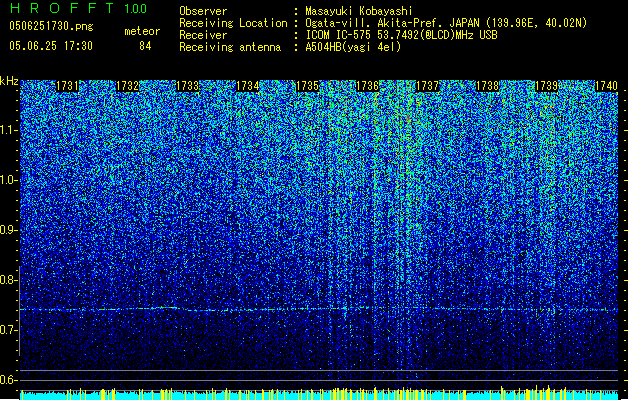Viewport: 629px width, 400px height.
Task: Click the cyan signal level bar graph
Action: coord(319,394)
